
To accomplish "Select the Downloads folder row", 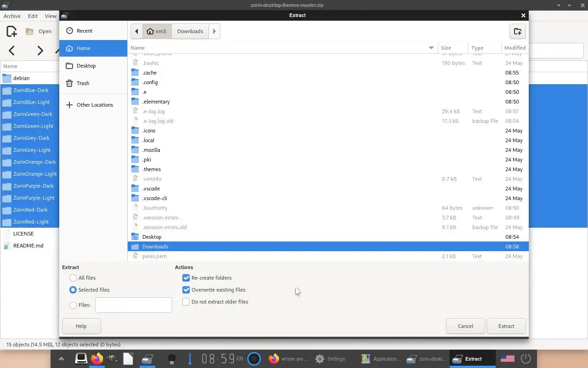I will tap(328, 247).
